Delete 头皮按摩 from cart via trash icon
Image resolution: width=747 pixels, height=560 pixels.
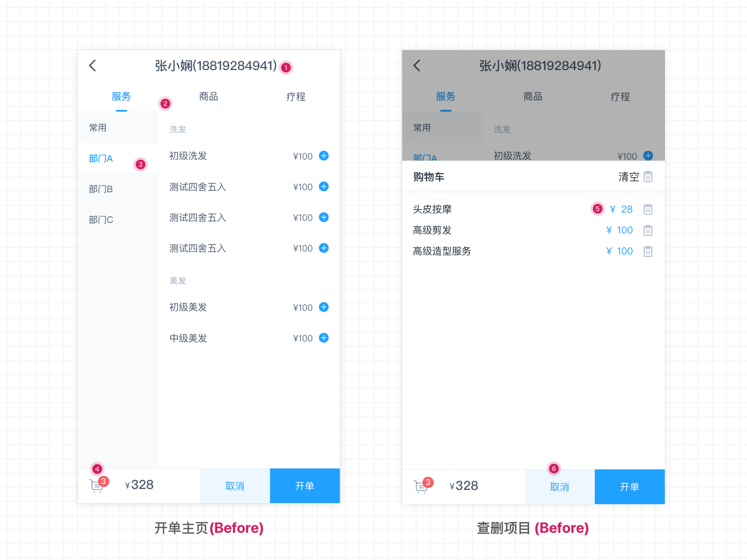[648, 209]
